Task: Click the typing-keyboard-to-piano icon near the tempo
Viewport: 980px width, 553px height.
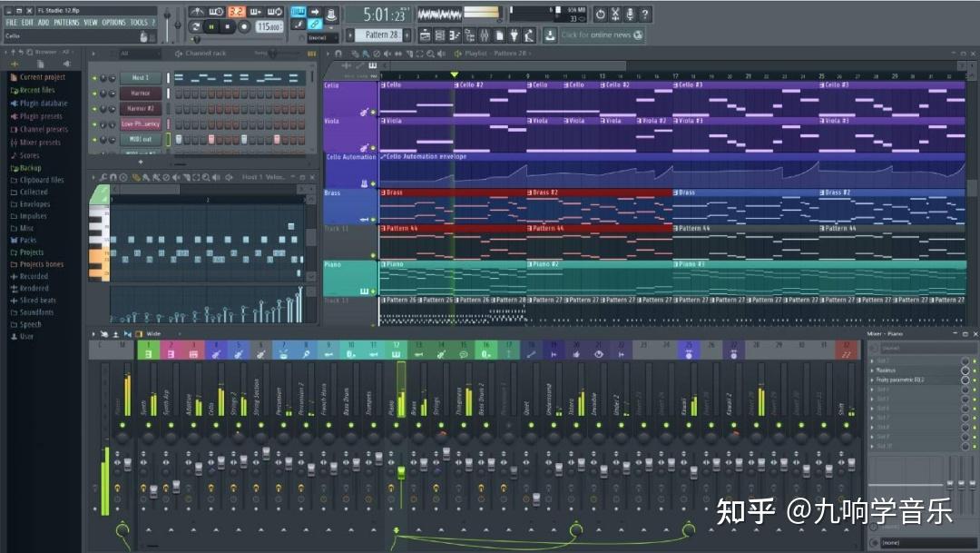Action: (298, 12)
